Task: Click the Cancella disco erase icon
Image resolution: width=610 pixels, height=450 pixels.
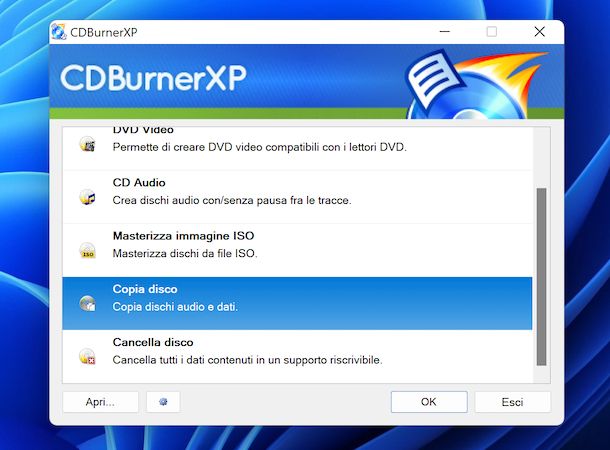Action: coord(88,356)
